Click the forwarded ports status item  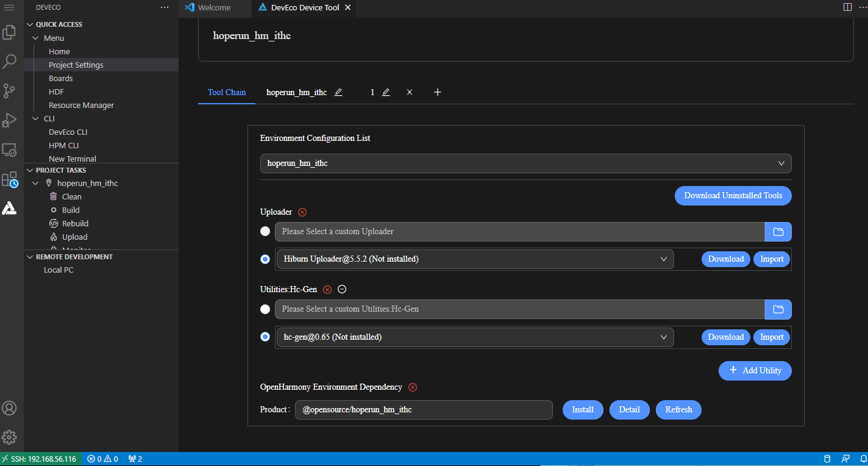(135, 459)
